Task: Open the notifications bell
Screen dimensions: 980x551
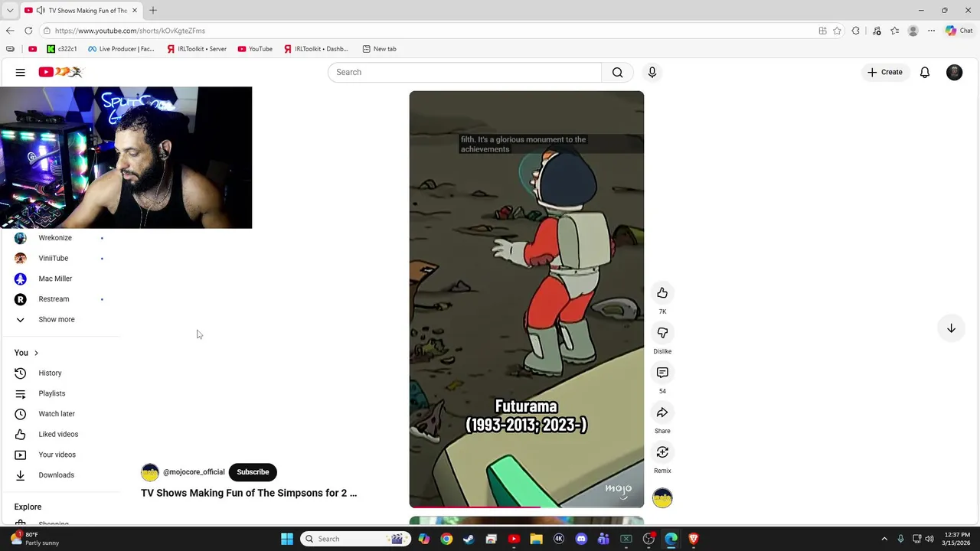Action: click(x=925, y=72)
